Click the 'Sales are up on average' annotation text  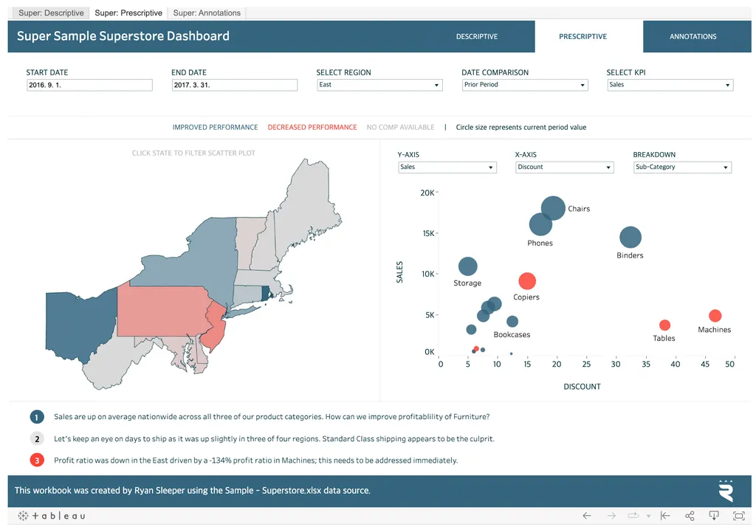pos(272,417)
